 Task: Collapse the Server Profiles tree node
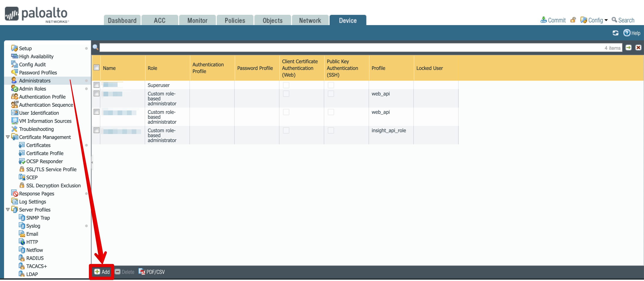point(8,210)
